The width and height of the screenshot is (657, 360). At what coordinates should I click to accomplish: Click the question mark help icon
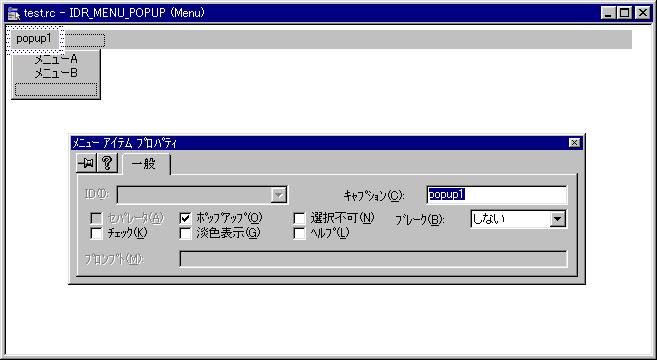[x=107, y=163]
